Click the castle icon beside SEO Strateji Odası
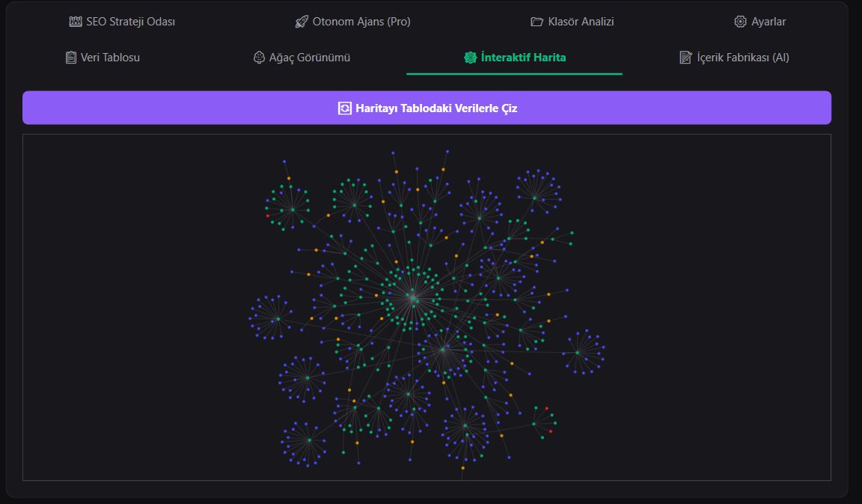This screenshot has width=862, height=504. pos(76,22)
